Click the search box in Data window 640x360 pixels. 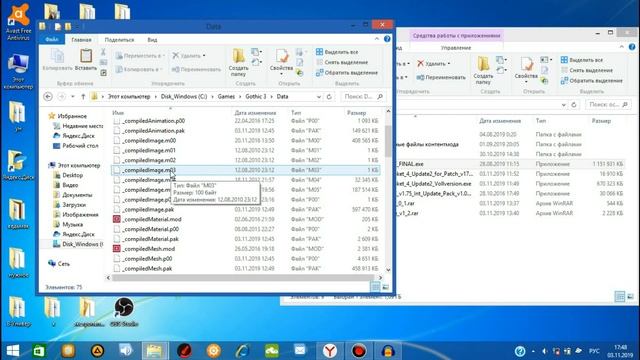point(362,97)
